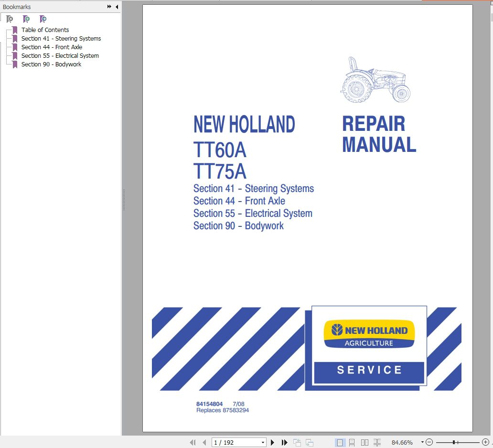Open the Table of Contents bookmark
The image size is (493, 448).
(45, 30)
